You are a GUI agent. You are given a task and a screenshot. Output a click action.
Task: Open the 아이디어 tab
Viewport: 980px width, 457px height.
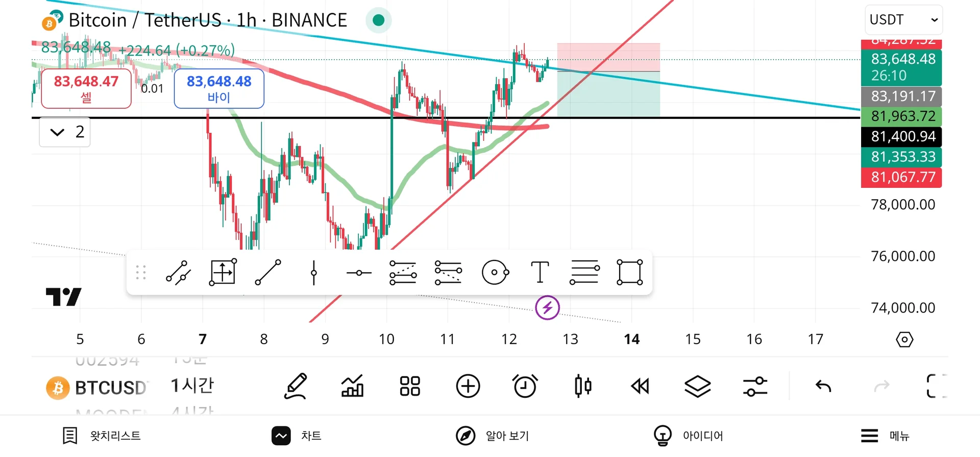(x=689, y=436)
